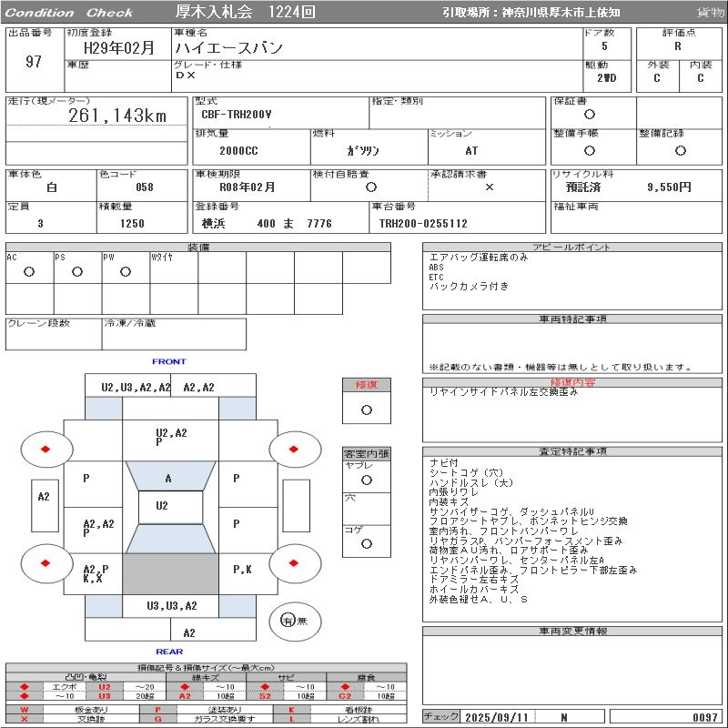Screen dimensions: 728x728
Task: Click the circle mark under 修復
Action: coord(367,410)
